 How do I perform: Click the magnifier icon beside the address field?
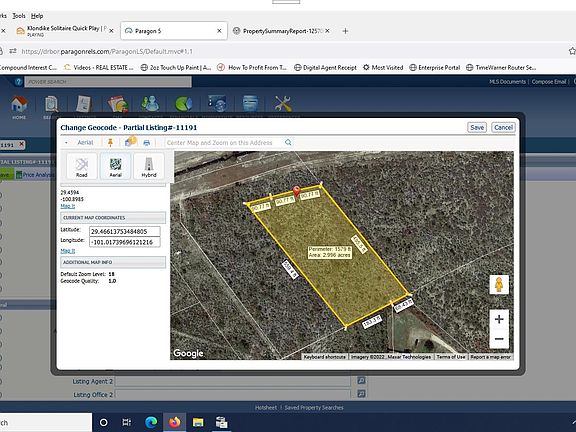pyautogui.click(x=288, y=142)
